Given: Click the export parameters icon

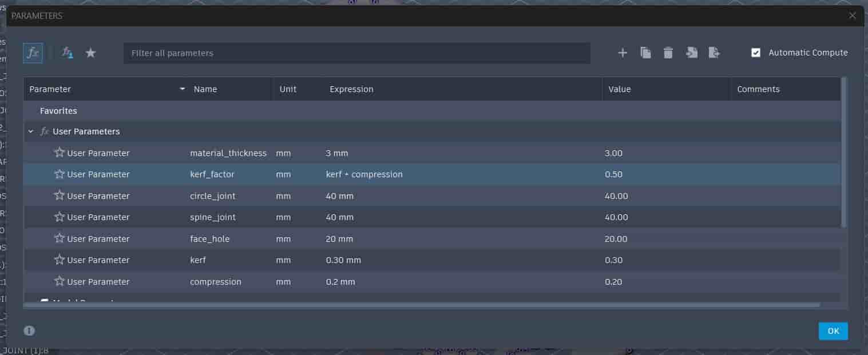Looking at the screenshot, I should pyautogui.click(x=714, y=53).
